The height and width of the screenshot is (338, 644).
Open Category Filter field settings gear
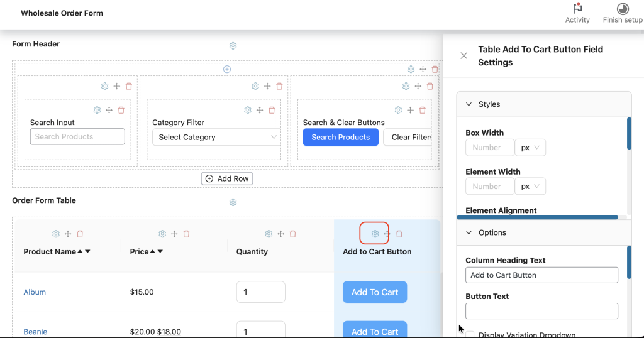248,110
